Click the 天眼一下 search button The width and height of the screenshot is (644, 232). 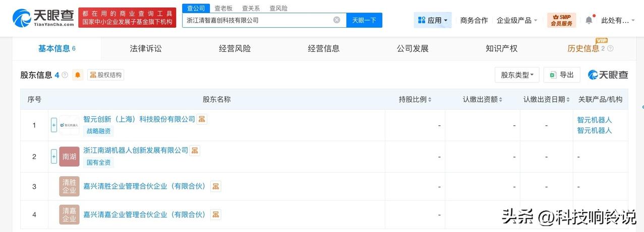point(364,20)
